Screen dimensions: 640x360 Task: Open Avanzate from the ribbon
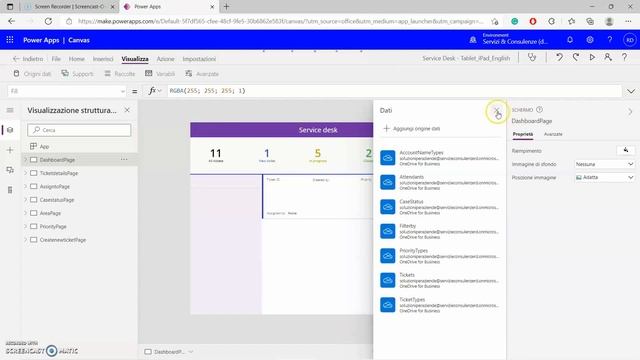tap(202, 73)
